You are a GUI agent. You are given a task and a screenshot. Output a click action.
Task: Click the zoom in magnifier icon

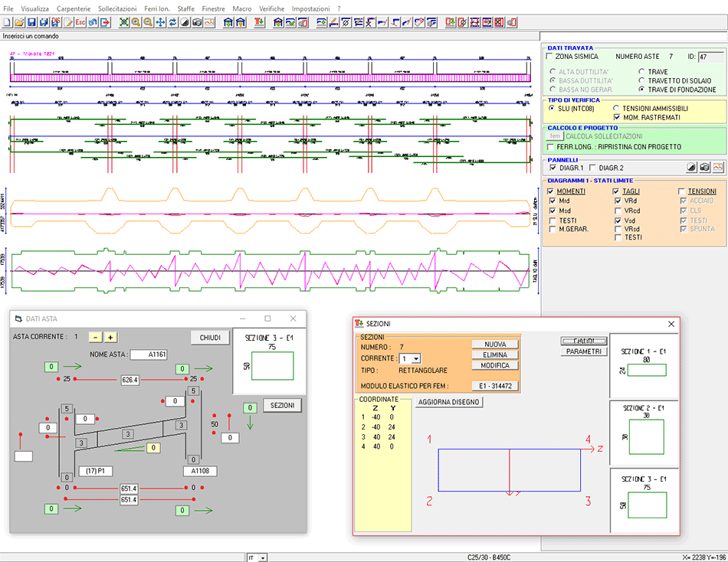click(x=136, y=22)
